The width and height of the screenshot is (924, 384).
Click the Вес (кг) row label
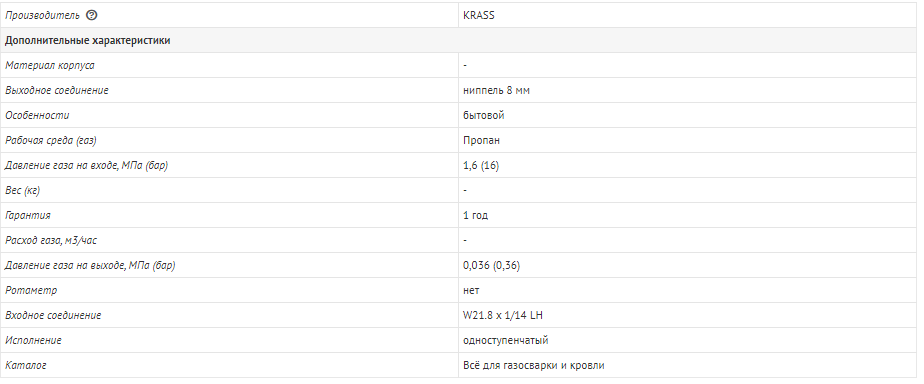tap(22, 191)
